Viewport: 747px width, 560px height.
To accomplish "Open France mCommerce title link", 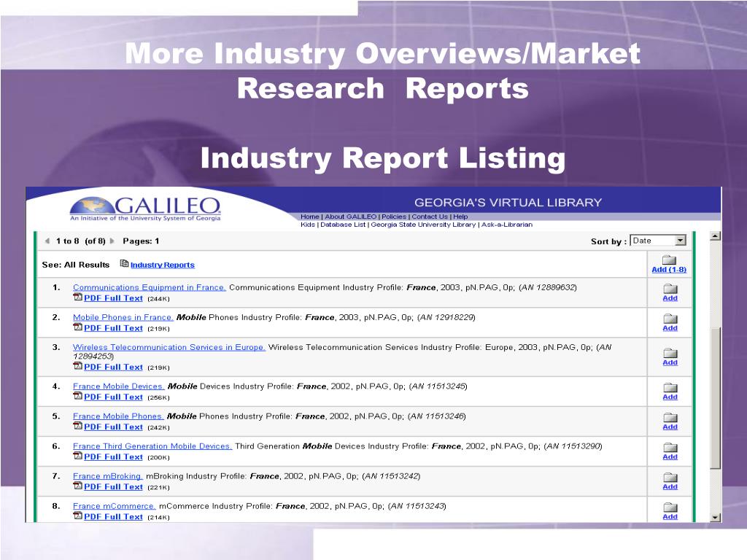I will [115, 506].
